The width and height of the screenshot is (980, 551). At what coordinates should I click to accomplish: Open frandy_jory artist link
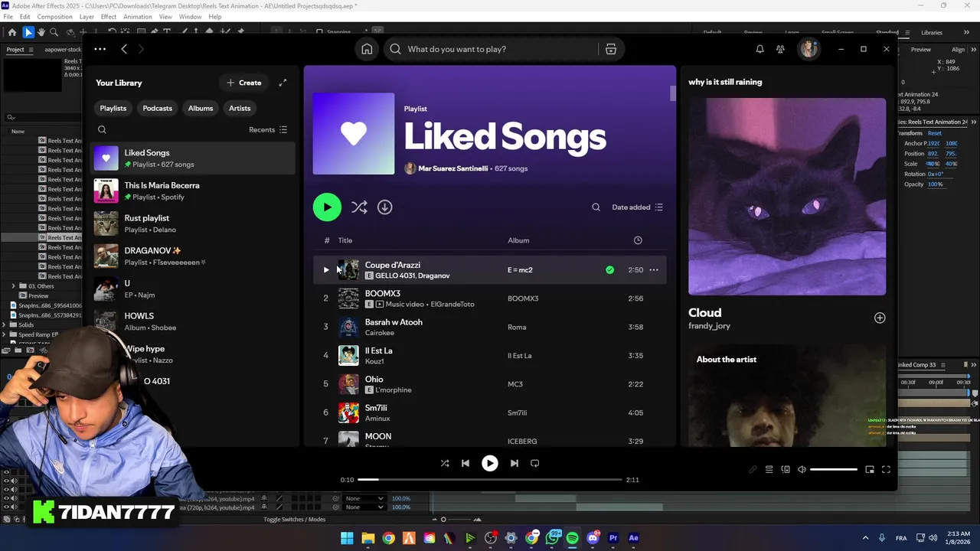point(709,326)
